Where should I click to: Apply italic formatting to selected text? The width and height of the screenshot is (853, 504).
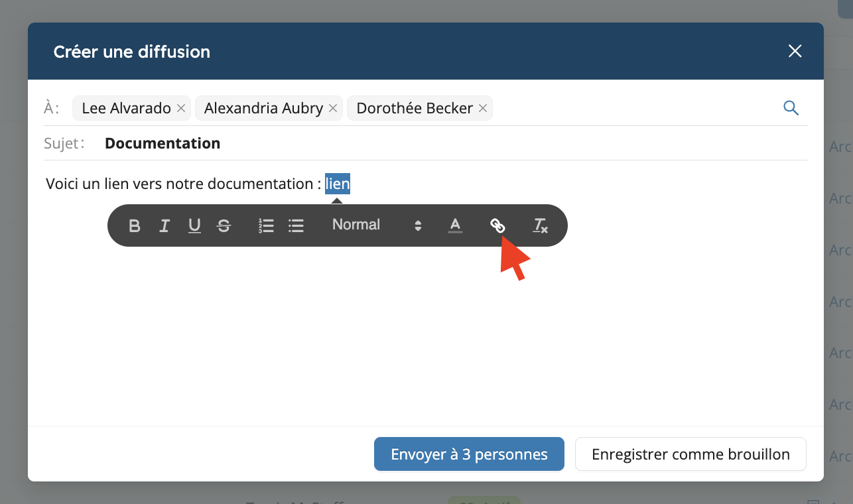164,226
